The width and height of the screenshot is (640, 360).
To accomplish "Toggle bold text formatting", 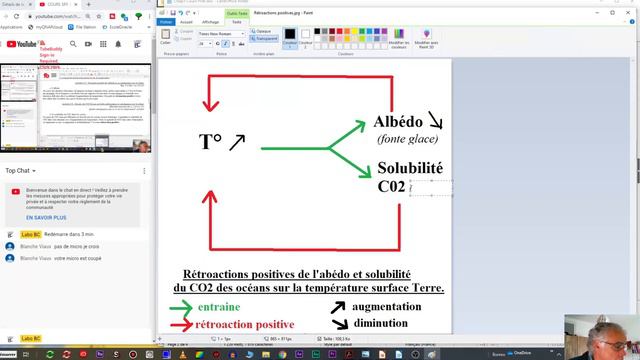I will (x=218, y=44).
